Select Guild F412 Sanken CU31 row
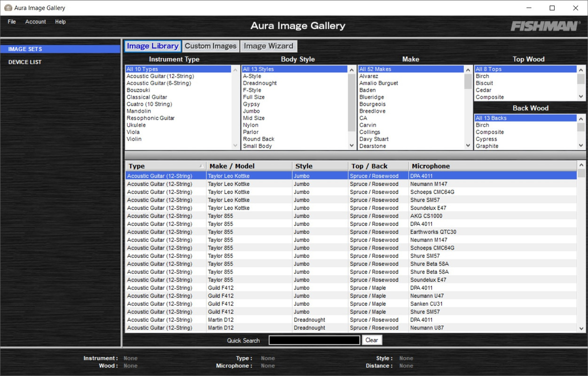The image size is (588, 376). pos(351,304)
